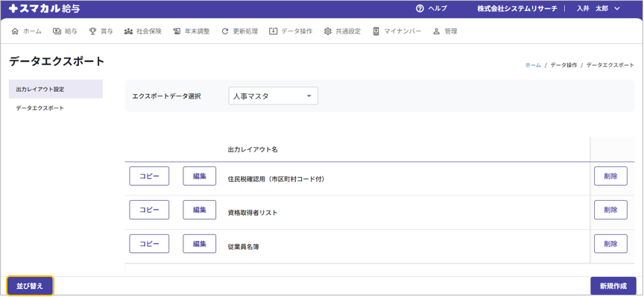Open the 人事マスタ export data dropdown
644x297 pixels.
pyautogui.click(x=273, y=96)
